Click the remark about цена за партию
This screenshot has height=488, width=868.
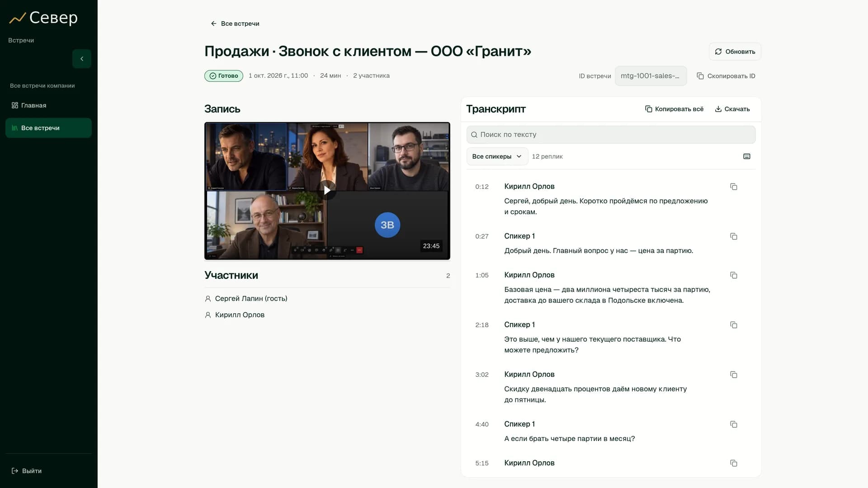coord(599,251)
